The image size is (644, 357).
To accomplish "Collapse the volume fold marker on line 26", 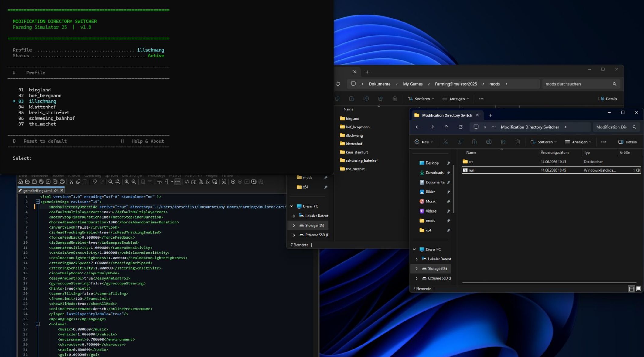I will tap(38, 324).
